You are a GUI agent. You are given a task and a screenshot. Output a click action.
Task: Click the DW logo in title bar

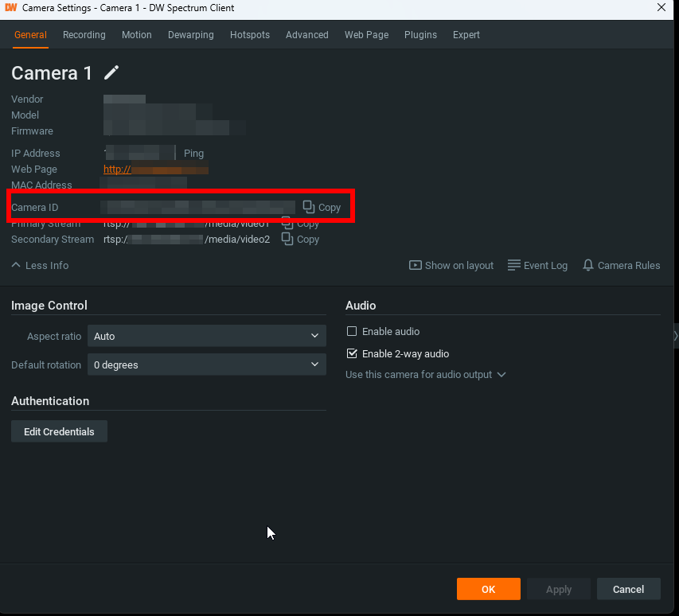11,8
